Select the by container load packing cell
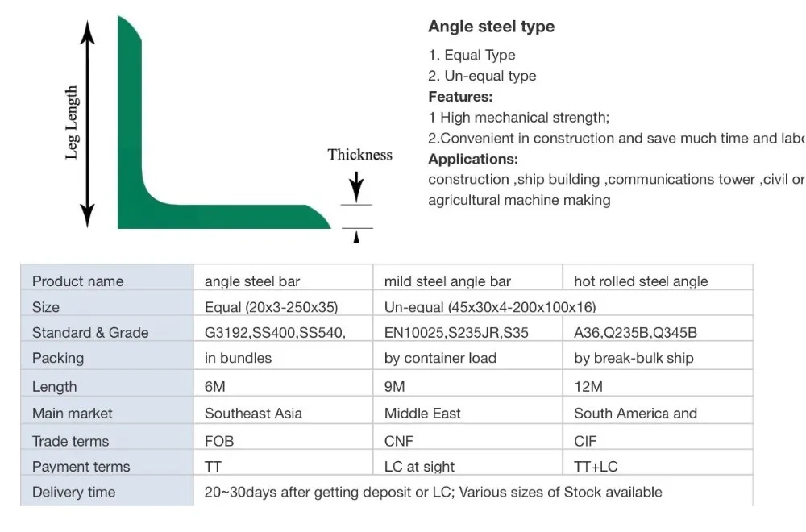806x532 pixels. pos(440,358)
